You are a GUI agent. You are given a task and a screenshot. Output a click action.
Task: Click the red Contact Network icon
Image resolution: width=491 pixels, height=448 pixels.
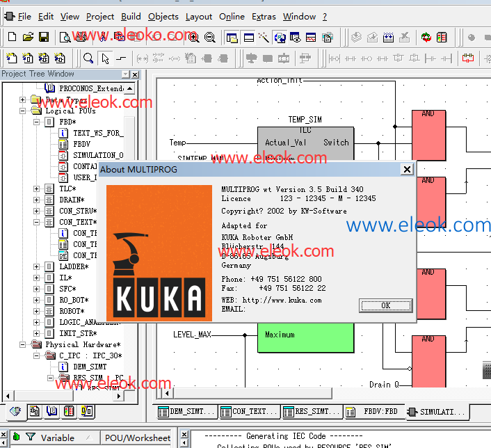[x=468, y=58]
